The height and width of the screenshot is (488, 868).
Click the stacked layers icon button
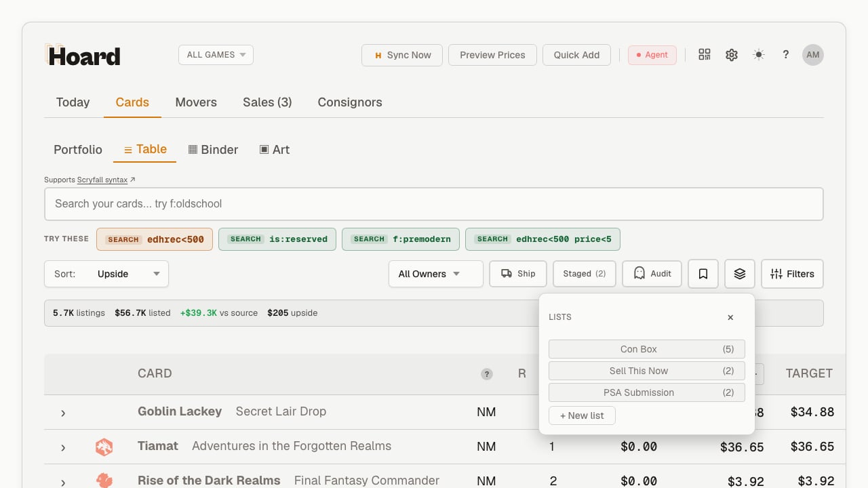740,274
